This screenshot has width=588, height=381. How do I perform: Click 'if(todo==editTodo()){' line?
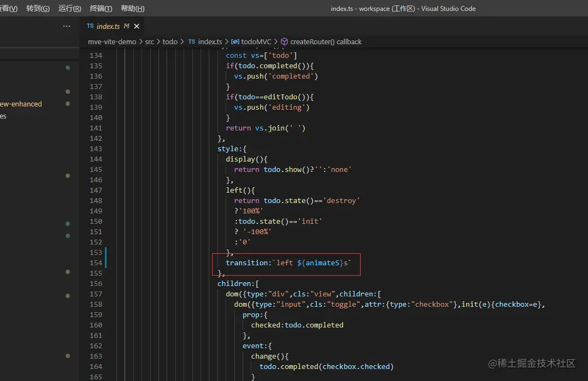269,97
